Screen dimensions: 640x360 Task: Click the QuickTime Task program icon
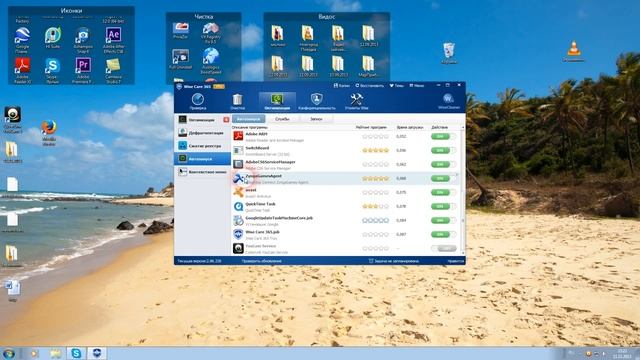point(238,206)
